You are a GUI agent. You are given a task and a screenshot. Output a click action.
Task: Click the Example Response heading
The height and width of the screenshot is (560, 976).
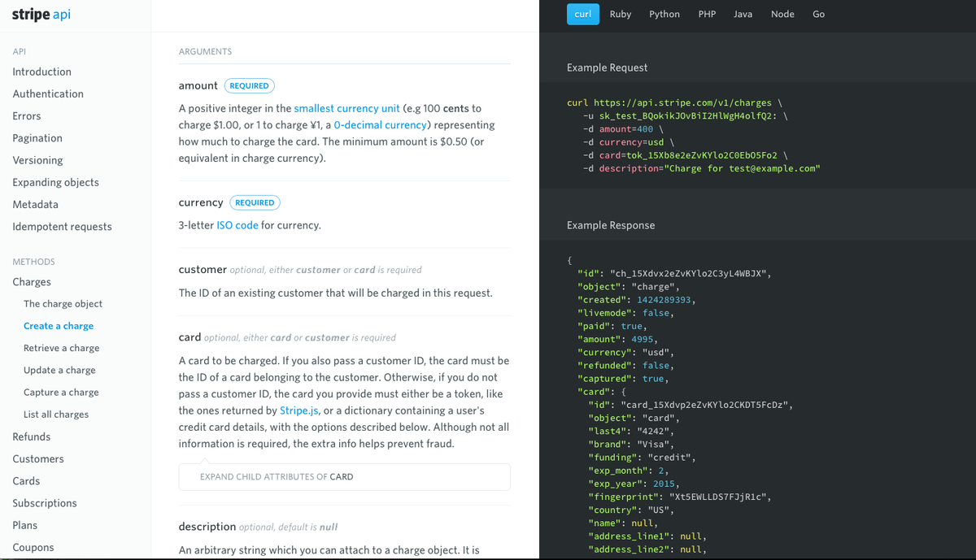pyautogui.click(x=611, y=225)
